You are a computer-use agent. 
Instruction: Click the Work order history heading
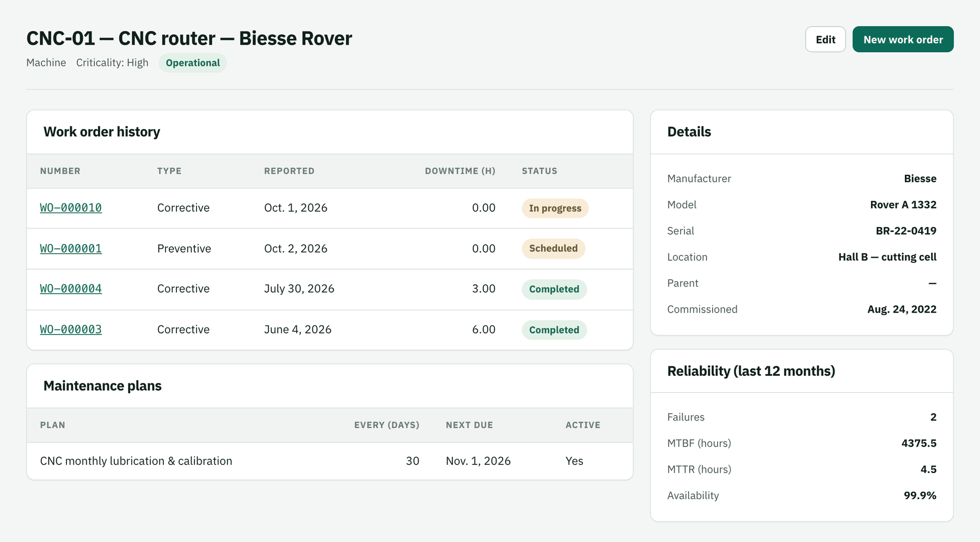[102, 132]
